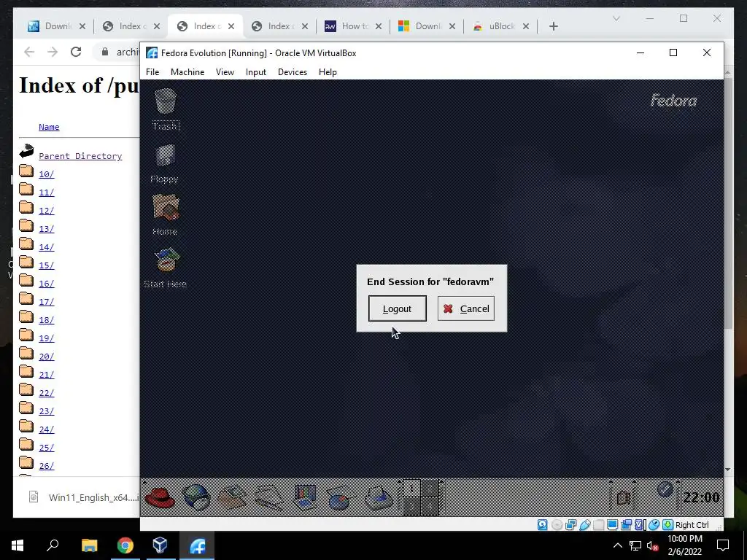Open the VirtualBox Input menu
The image size is (747, 560).
256,72
